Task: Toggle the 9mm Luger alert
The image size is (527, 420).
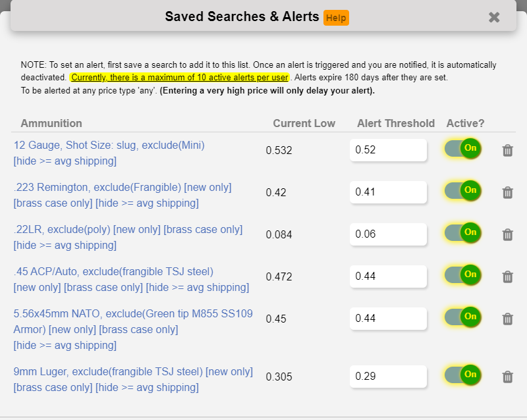Action: (463, 375)
